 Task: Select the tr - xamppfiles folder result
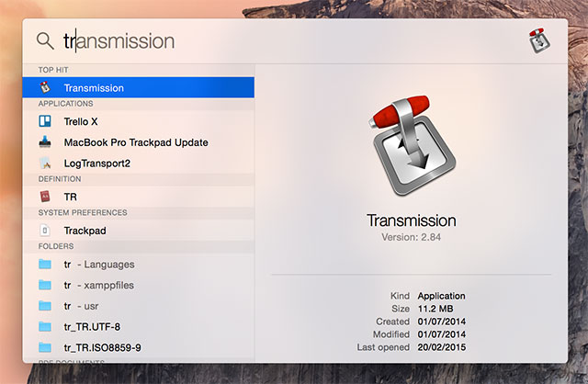(139, 286)
